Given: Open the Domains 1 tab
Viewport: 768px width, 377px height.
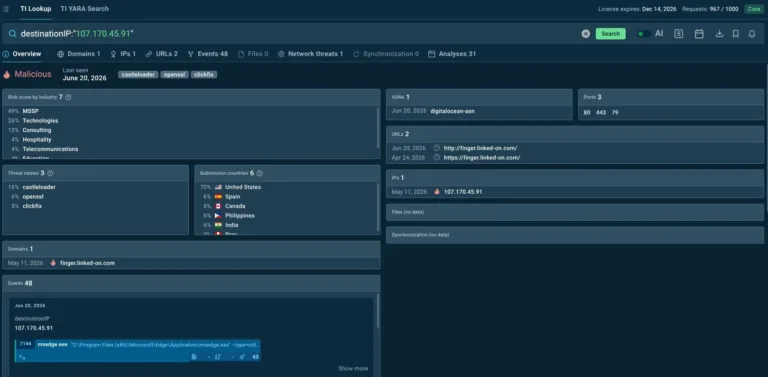Looking at the screenshot, I should pyautogui.click(x=78, y=54).
